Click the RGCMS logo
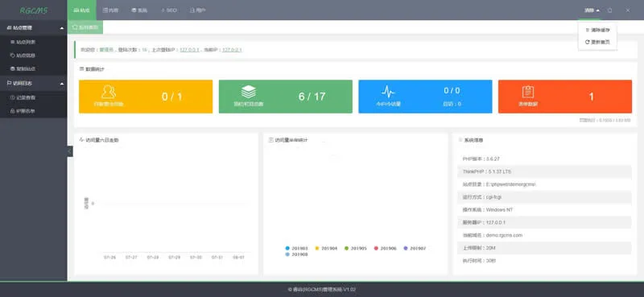Image resolution: width=644 pixels, height=297 pixels. pos(34,10)
